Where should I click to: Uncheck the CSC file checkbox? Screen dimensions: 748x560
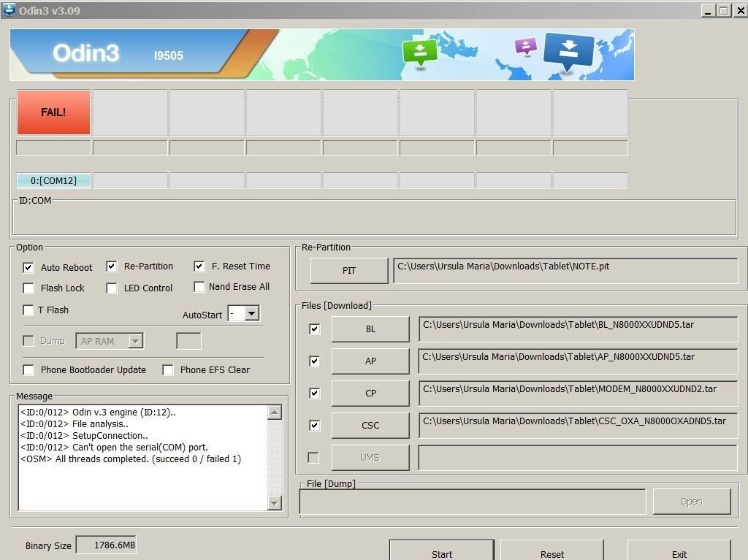click(314, 425)
